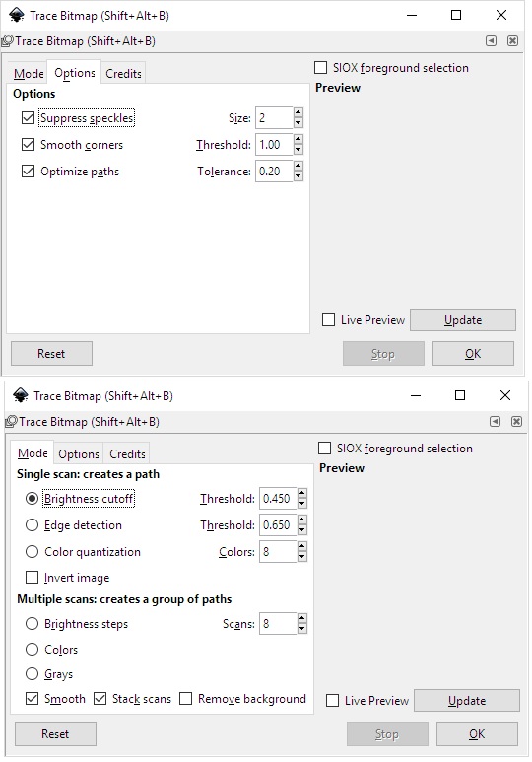Click Brightness cutoff Threshold field 0.450
This screenshot has width=532, height=762.
pyautogui.click(x=279, y=499)
